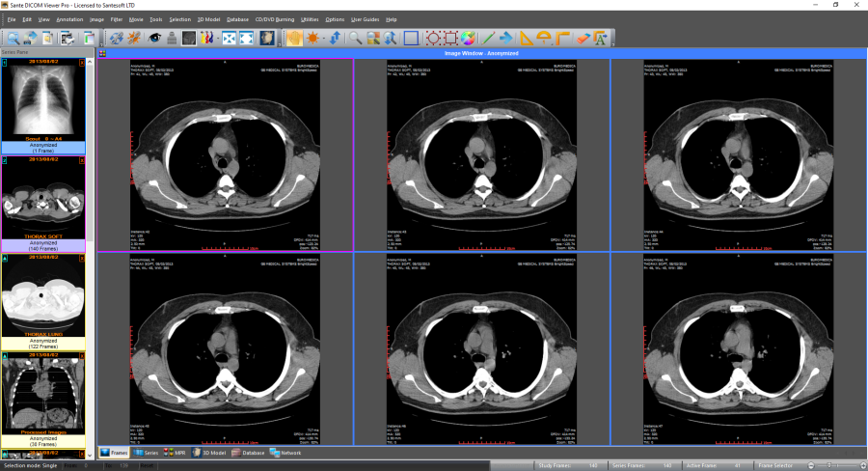Viewport: 868px width, 471px height.
Task: Activate the magnifier zoom tool
Action: click(x=356, y=38)
